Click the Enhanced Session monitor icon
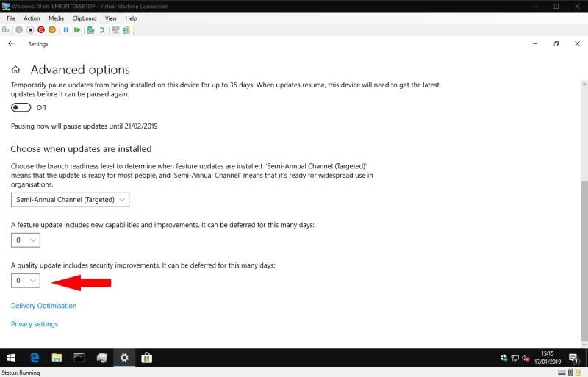This screenshot has width=588, height=377. [115, 29]
